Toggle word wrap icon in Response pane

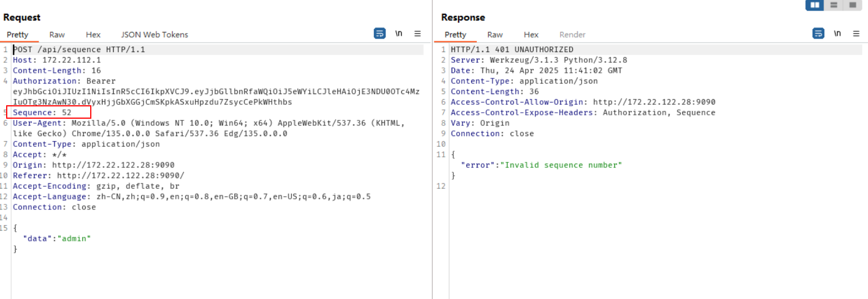tap(819, 34)
